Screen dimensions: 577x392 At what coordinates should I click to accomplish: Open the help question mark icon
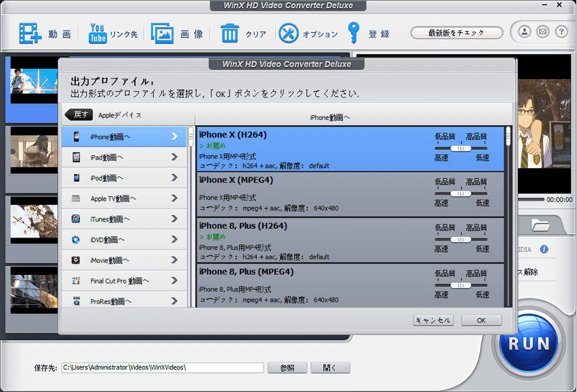pyautogui.click(x=561, y=31)
